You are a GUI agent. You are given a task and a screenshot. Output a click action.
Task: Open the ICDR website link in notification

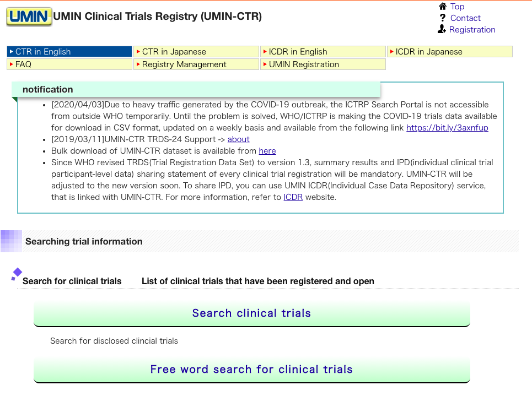[293, 197]
